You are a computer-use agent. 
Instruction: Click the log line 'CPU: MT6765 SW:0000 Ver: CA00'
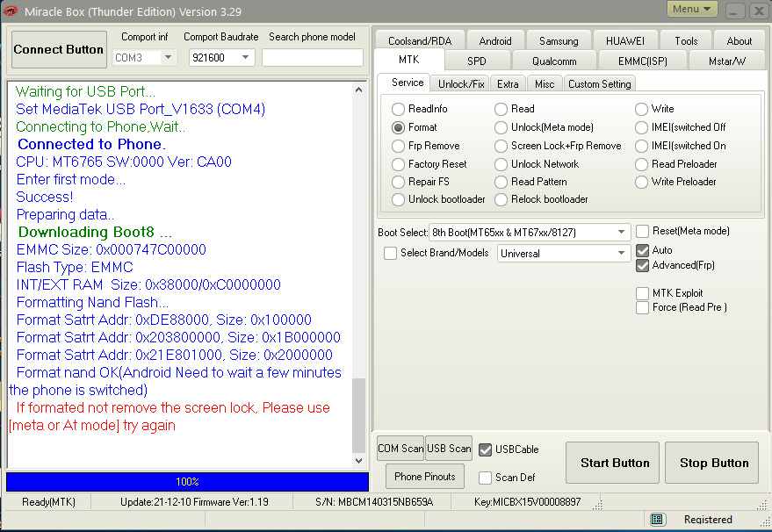click(124, 162)
